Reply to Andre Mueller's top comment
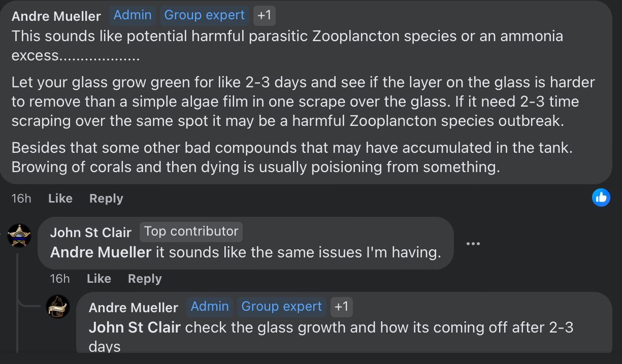Viewport: 622px width, 364px height. click(x=106, y=198)
